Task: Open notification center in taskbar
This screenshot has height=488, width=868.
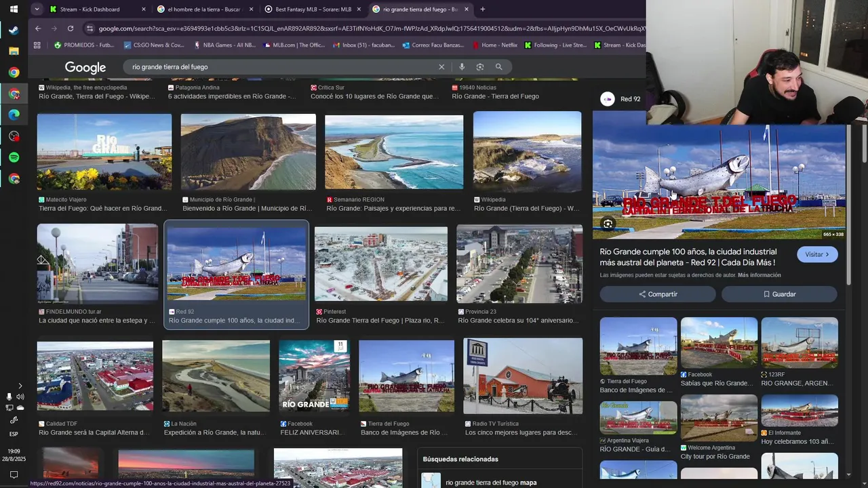Action: [x=14, y=475]
